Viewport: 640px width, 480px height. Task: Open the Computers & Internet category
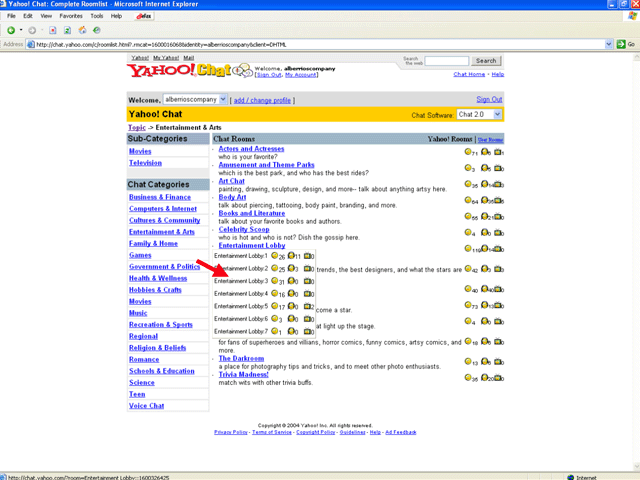(163, 209)
